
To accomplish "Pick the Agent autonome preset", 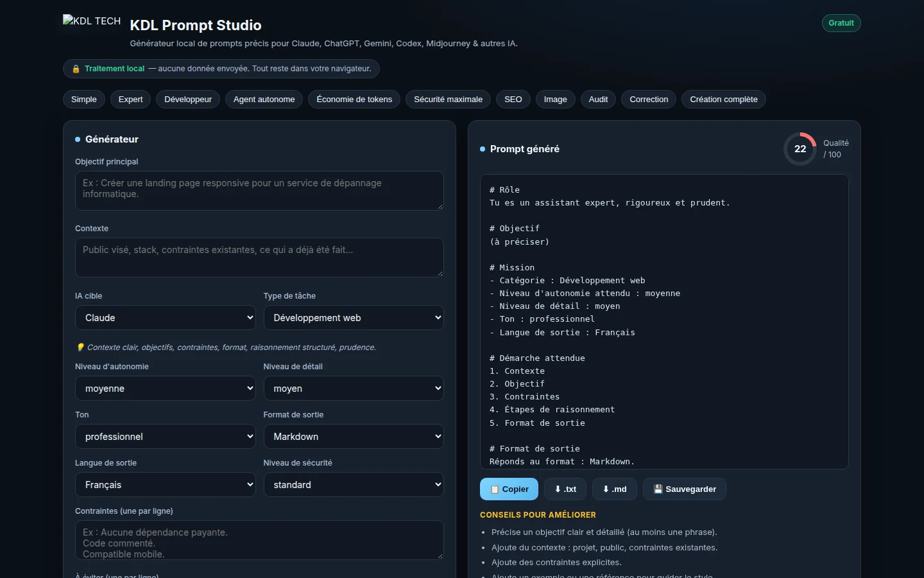I will tap(264, 100).
